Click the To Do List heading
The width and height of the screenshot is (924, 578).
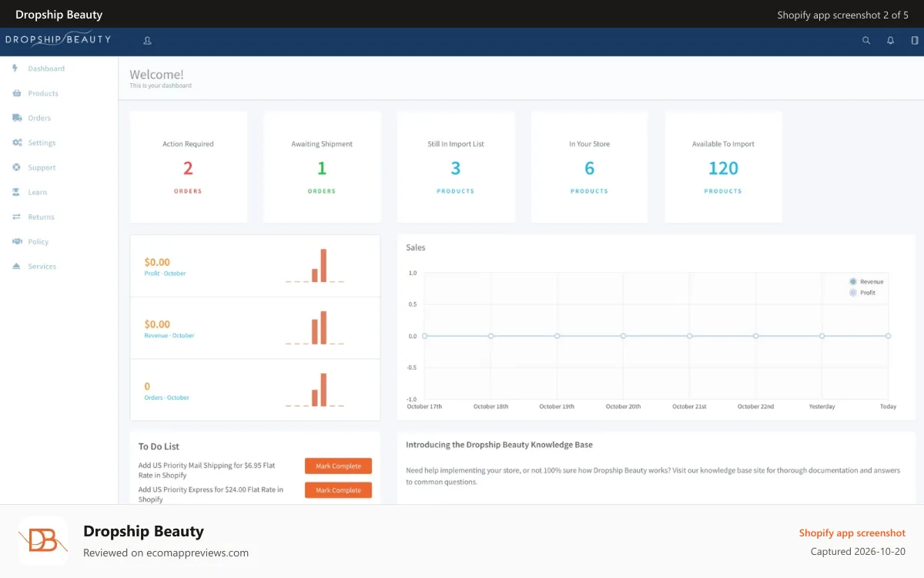[x=159, y=446]
